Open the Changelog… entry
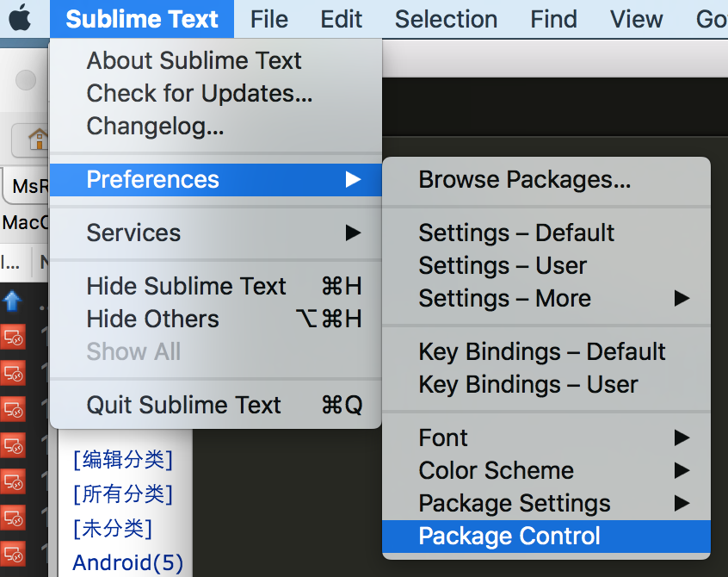 (215, 127)
